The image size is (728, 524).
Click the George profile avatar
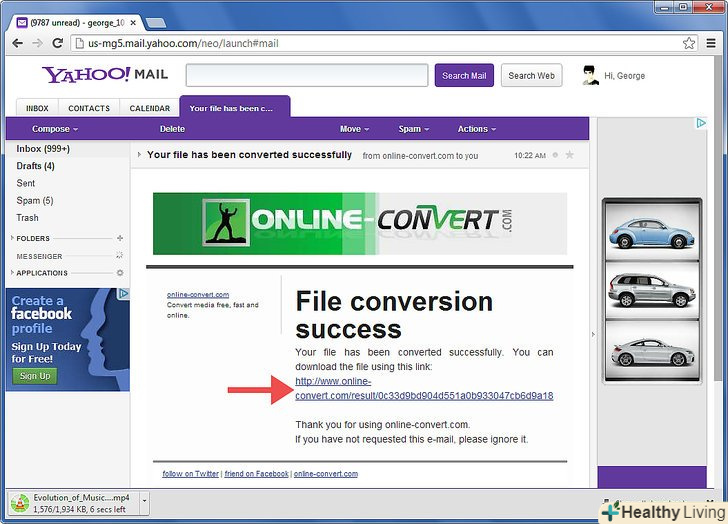[x=590, y=75]
